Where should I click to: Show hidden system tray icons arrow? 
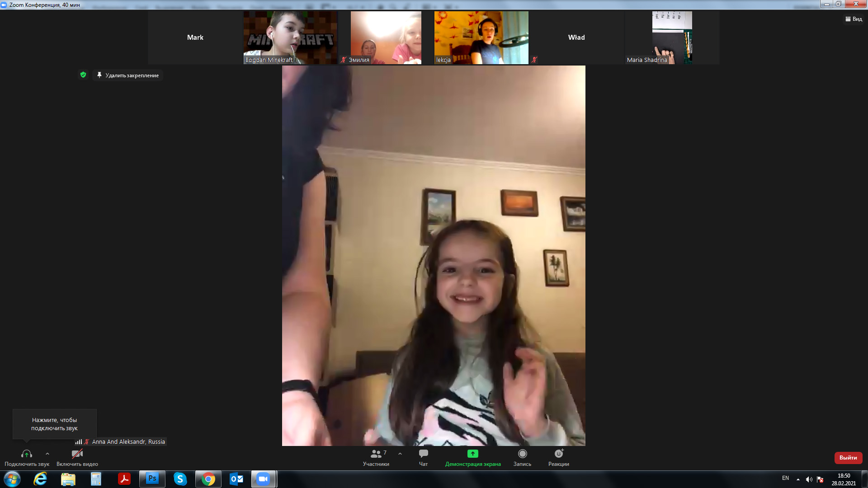click(x=798, y=479)
